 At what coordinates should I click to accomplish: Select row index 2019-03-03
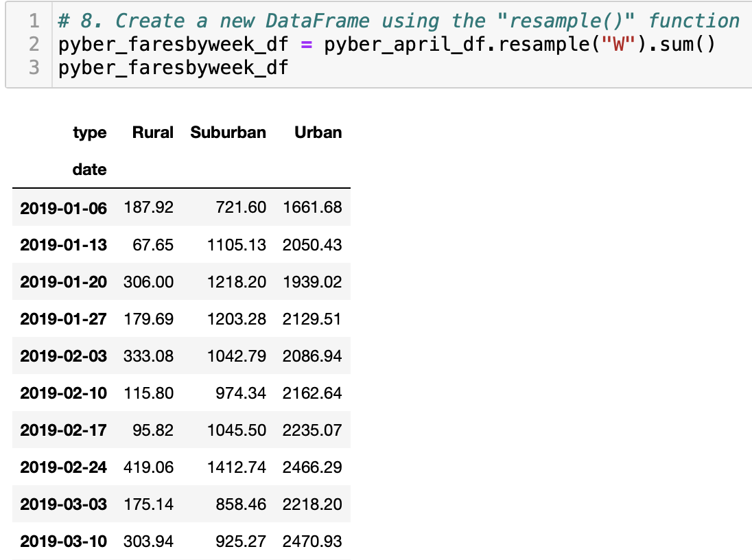coord(63,504)
